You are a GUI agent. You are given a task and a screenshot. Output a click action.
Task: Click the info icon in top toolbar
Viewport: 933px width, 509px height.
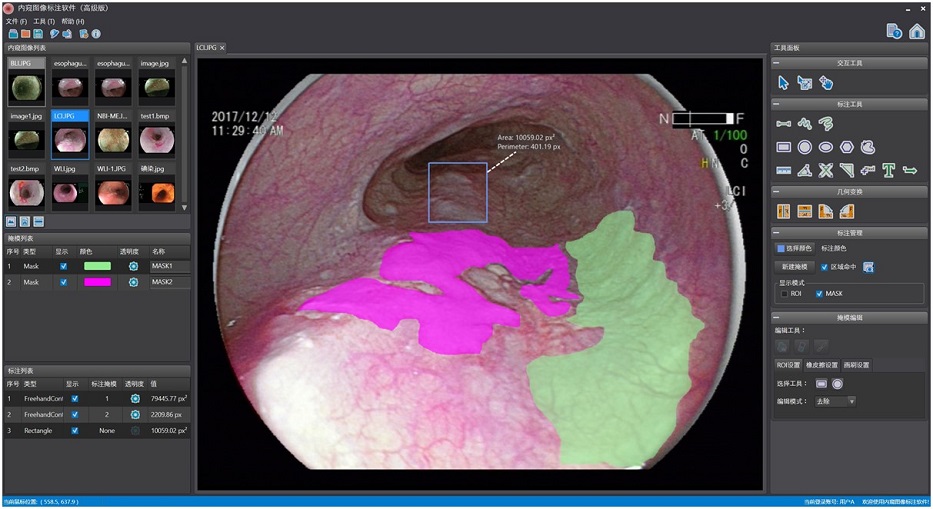point(96,34)
